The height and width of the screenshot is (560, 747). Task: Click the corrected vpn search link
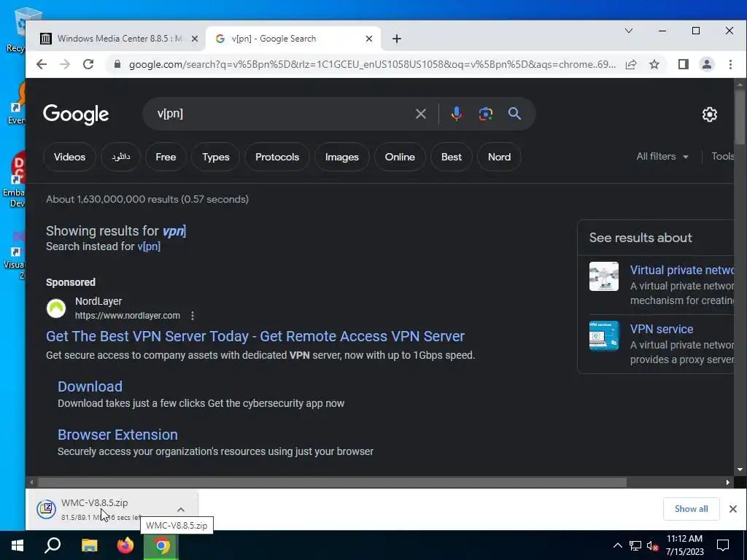(x=174, y=231)
